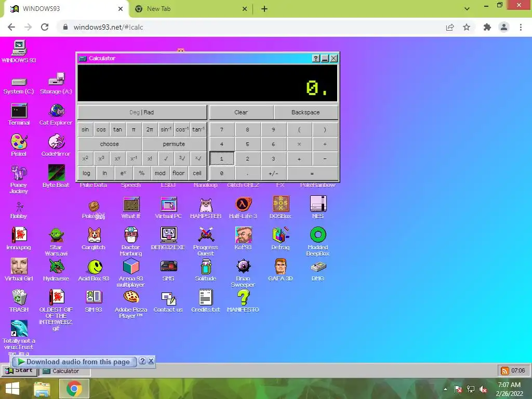
Task: Launch the Piskel paint icon
Action: [x=19, y=145]
